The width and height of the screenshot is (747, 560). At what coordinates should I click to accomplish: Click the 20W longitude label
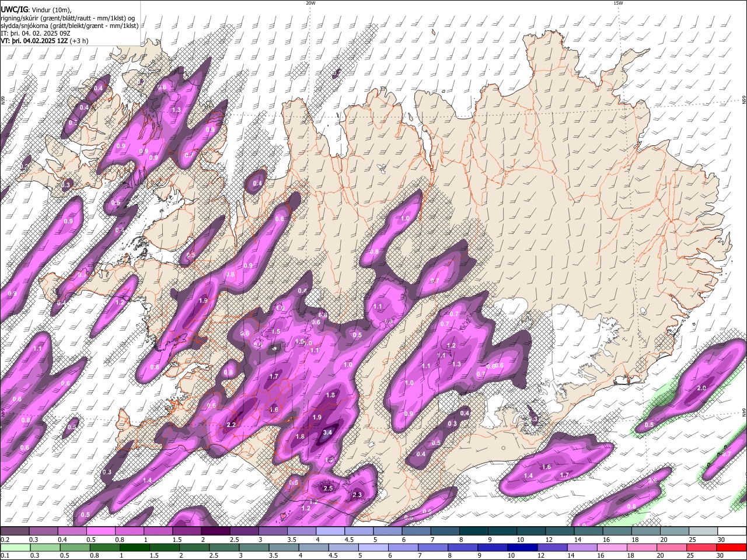pyautogui.click(x=310, y=3)
